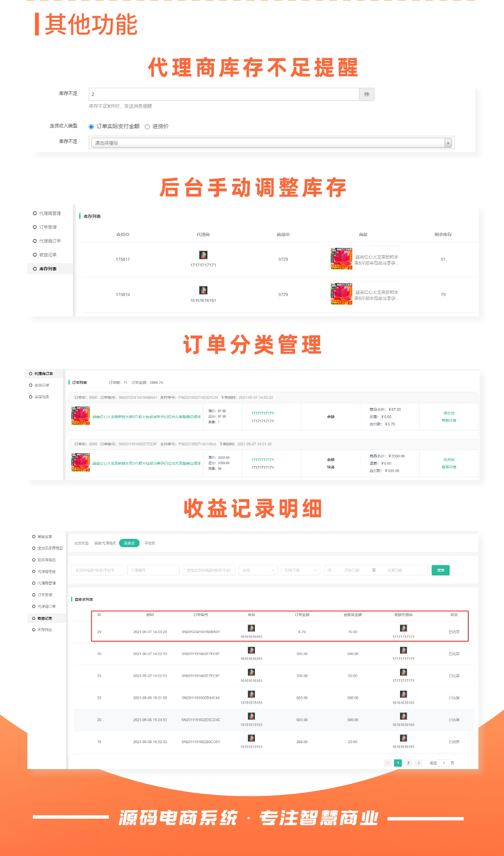The image size is (504, 856).
Task: Click member avatar in ID 20 row
Action: coord(251,715)
